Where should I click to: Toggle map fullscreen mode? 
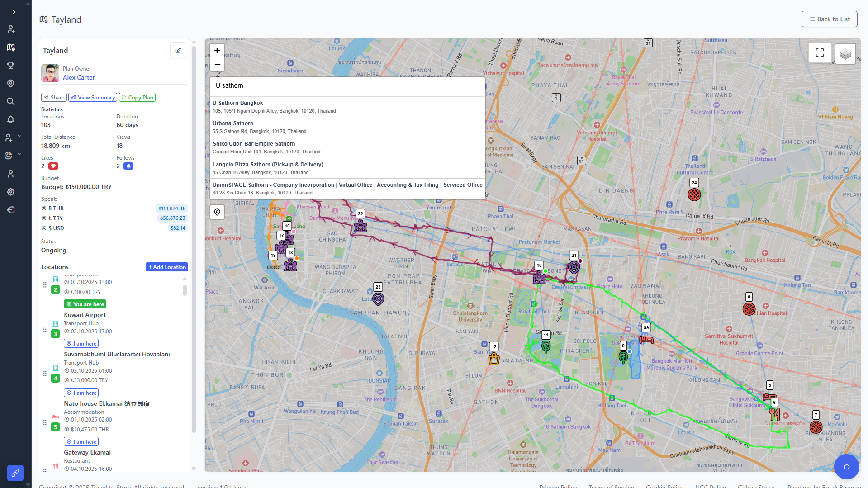tap(820, 53)
